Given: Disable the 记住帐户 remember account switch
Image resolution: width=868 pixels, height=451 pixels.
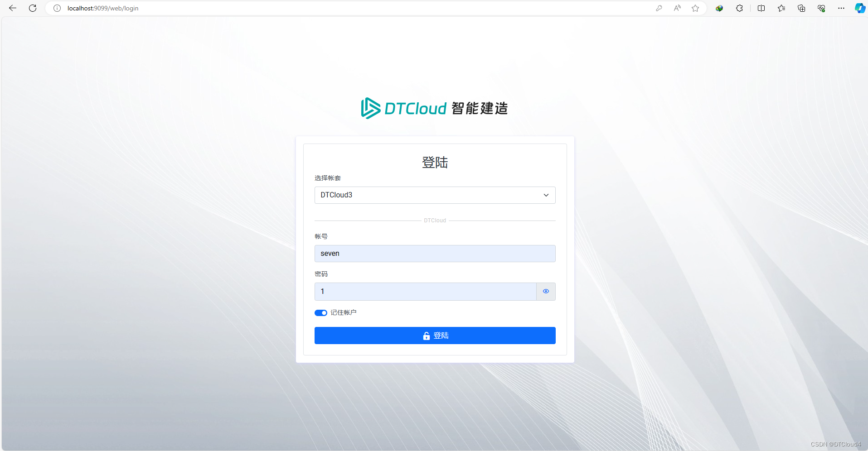Looking at the screenshot, I should pyautogui.click(x=320, y=312).
